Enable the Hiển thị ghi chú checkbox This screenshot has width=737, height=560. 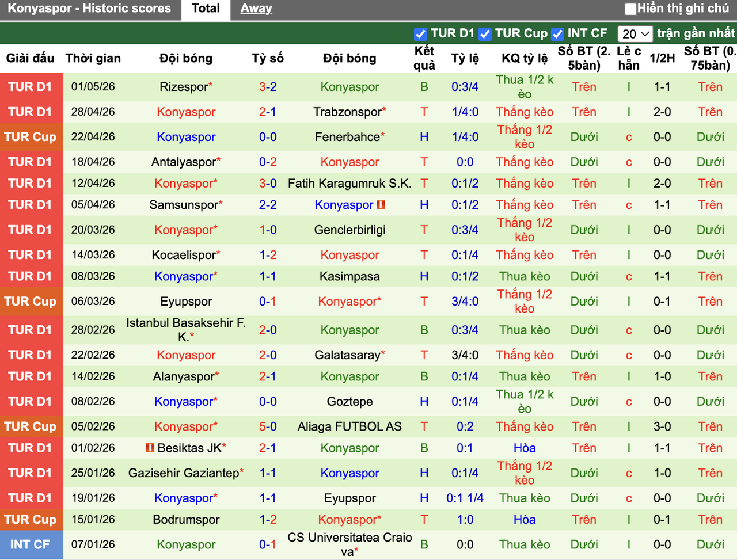(x=630, y=9)
